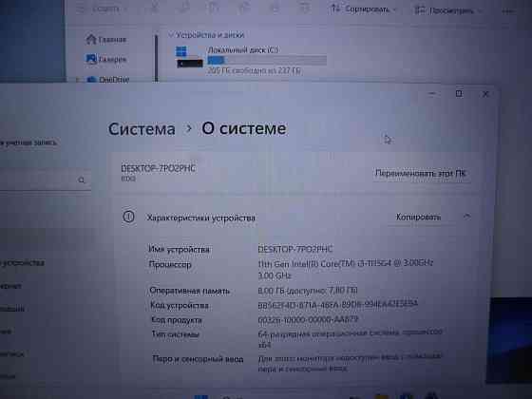
Task: Click the Перо и сенсорный ввод label
Action: pyautogui.click(x=198, y=359)
